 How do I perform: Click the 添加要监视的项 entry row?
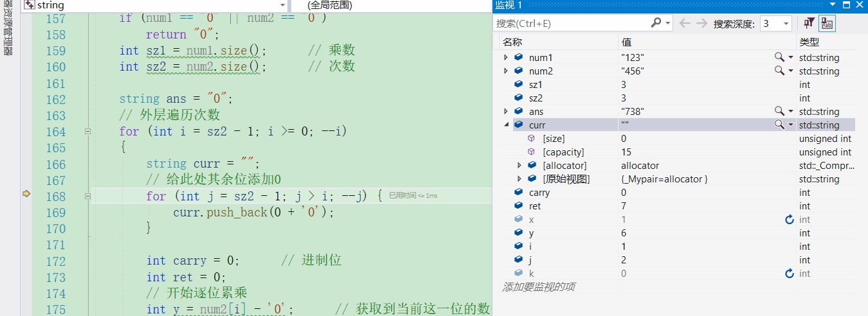(x=539, y=287)
